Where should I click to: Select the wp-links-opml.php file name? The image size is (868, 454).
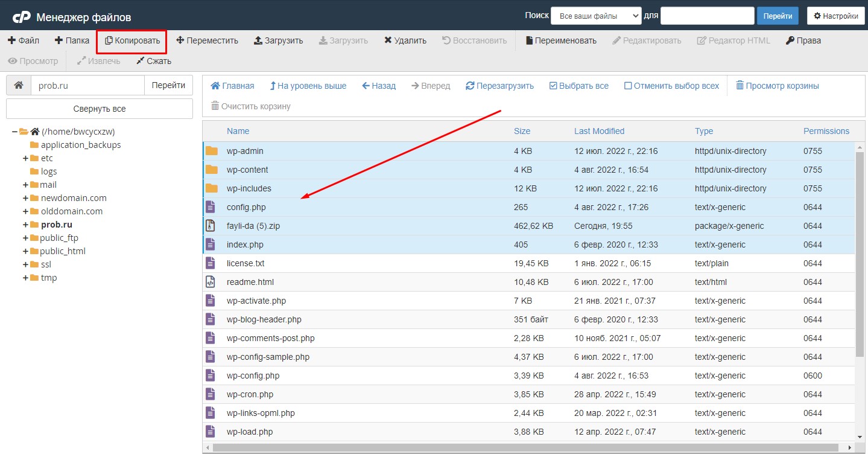click(261, 413)
